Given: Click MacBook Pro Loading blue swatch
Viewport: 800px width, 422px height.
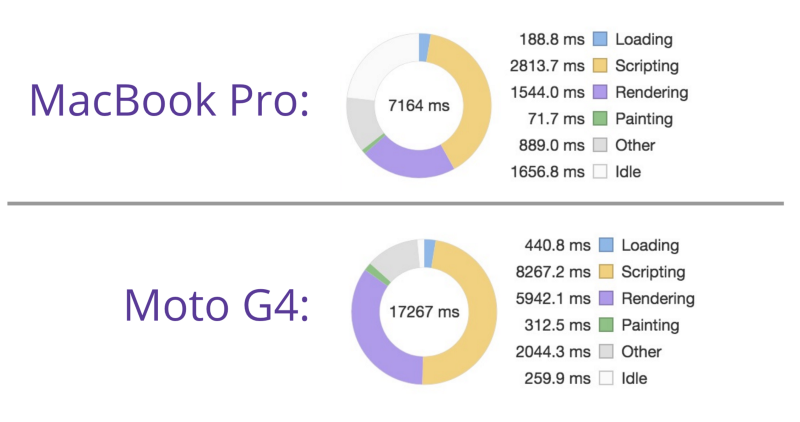Looking at the screenshot, I should coord(600,39).
